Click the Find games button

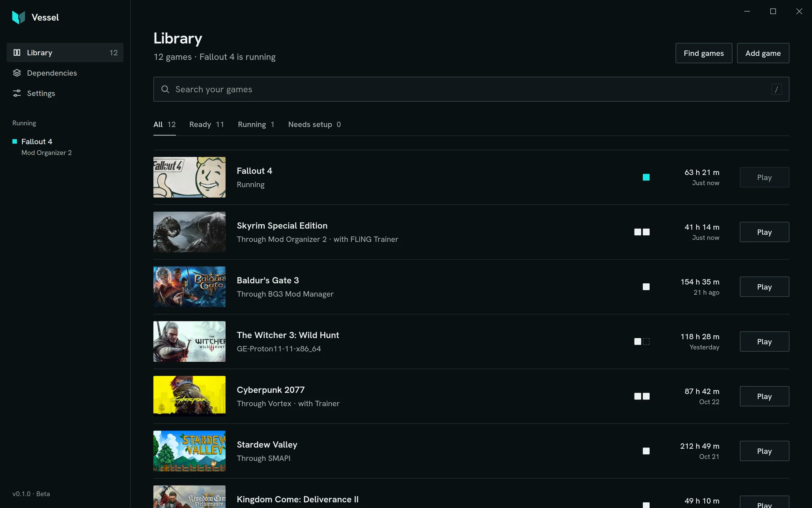tap(704, 53)
